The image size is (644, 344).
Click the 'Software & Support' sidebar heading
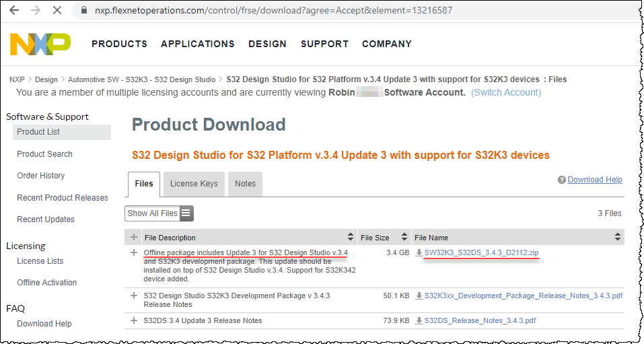(47, 116)
